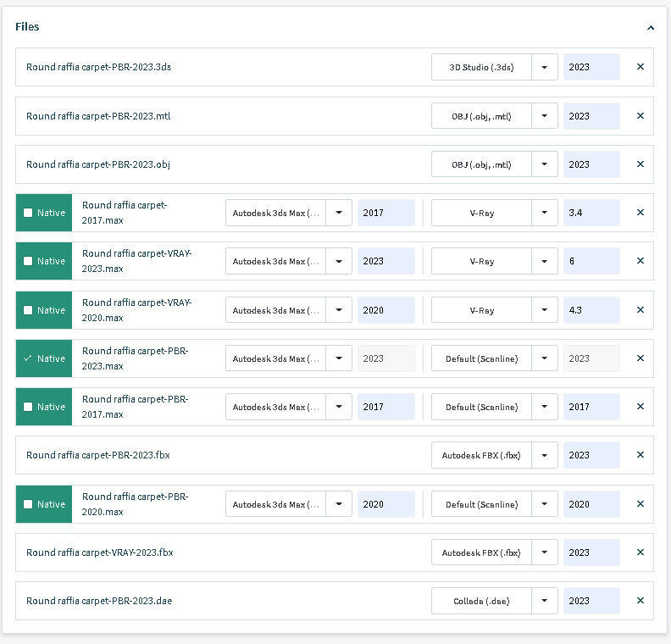Remove the carpet-PBR-2023.dae Collada file
Screen dimensions: 671x644
point(640,601)
